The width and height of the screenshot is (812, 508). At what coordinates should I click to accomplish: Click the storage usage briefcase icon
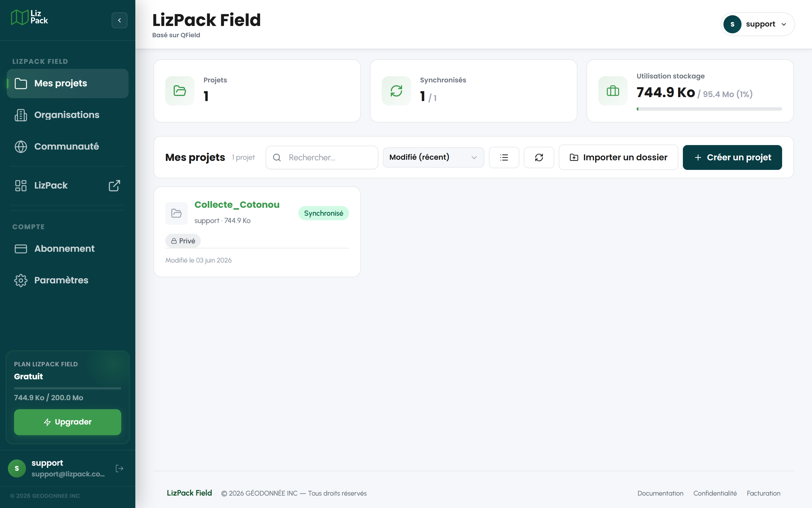[613, 91]
